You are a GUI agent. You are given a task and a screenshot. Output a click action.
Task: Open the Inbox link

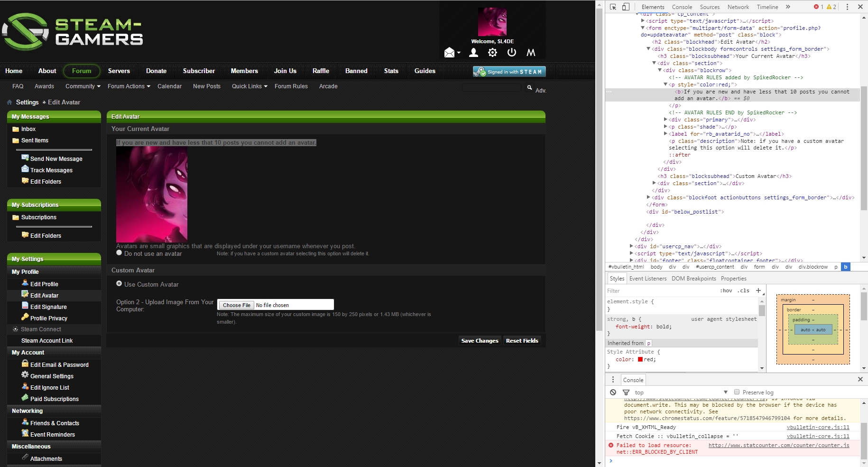(x=28, y=129)
